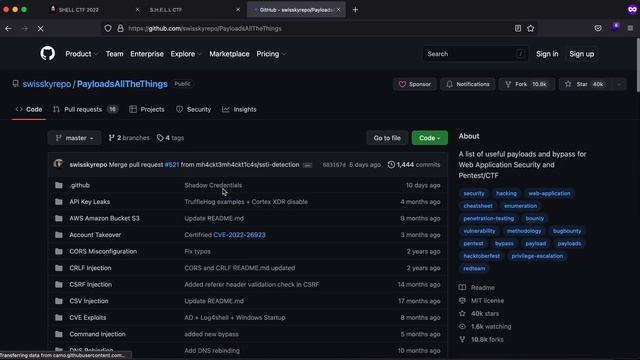This screenshot has height=360, width=640.
Task: Switch to the Code tab
Action: pyautogui.click(x=29, y=109)
